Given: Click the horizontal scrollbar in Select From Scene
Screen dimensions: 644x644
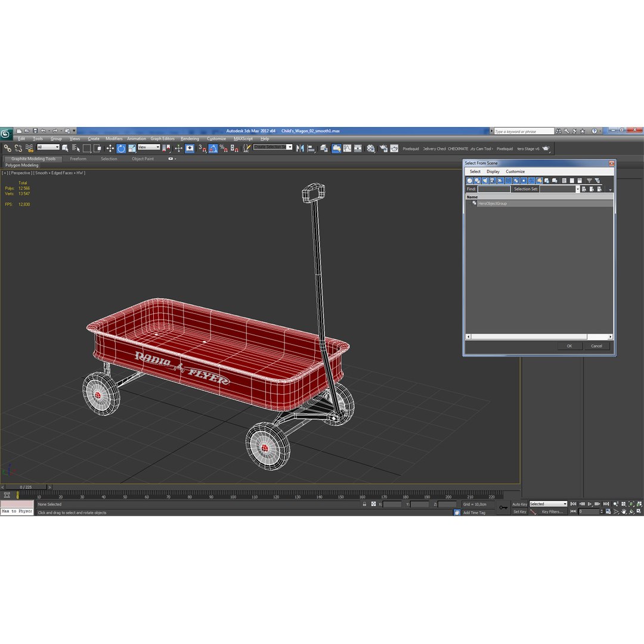Looking at the screenshot, I should click(x=529, y=336).
